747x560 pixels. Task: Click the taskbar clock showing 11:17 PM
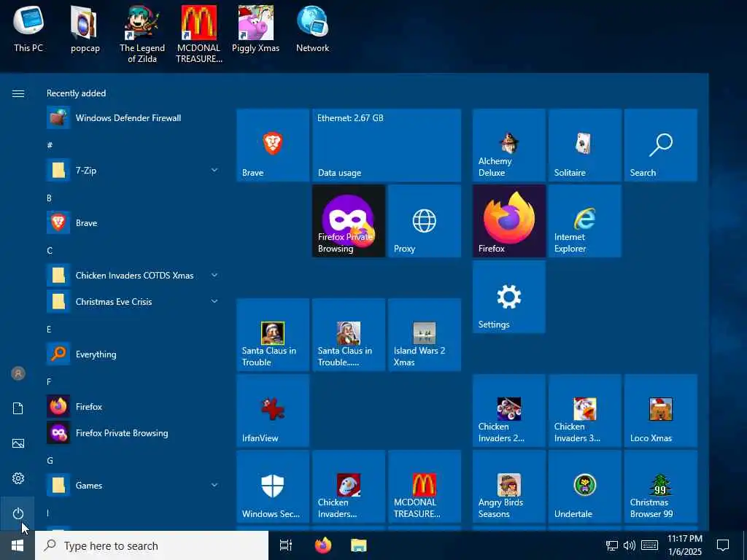pyautogui.click(x=684, y=545)
